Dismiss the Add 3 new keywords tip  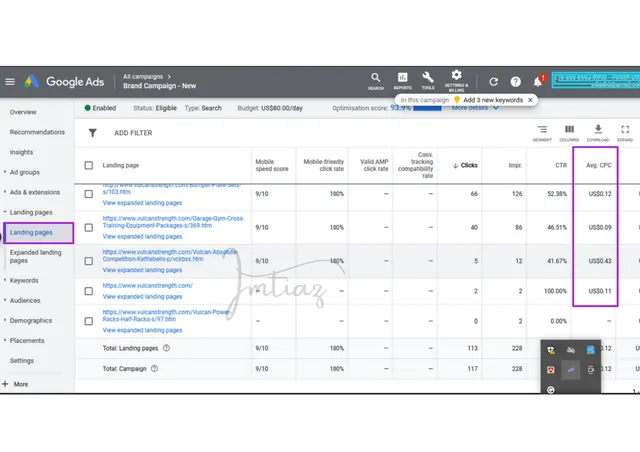[x=530, y=100]
